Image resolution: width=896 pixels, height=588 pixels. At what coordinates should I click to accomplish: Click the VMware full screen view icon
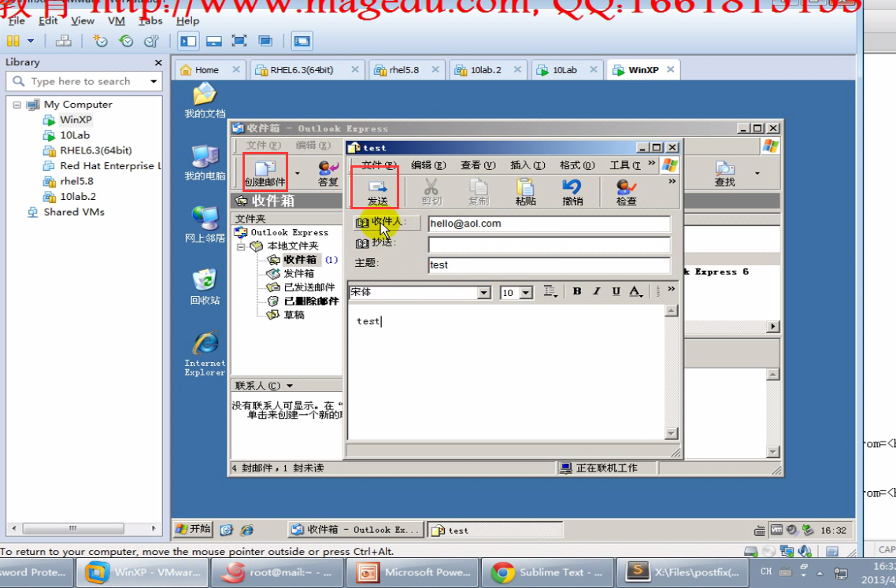pyautogui.click(x=239, y=41)
